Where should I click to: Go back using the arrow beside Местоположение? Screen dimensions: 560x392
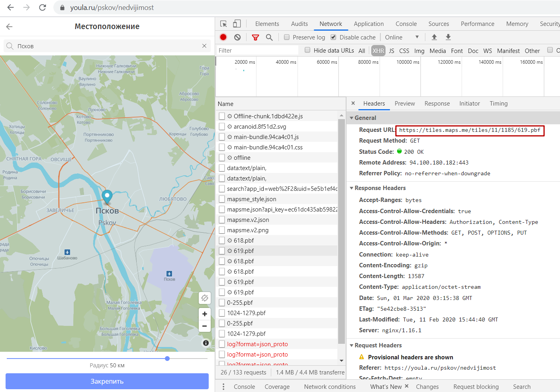tap(10, 27)
